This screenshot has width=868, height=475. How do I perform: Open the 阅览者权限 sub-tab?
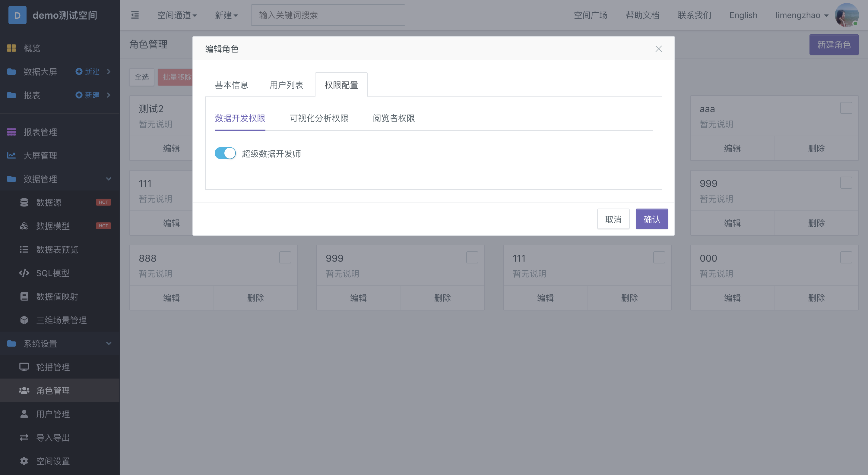[394, 118]
